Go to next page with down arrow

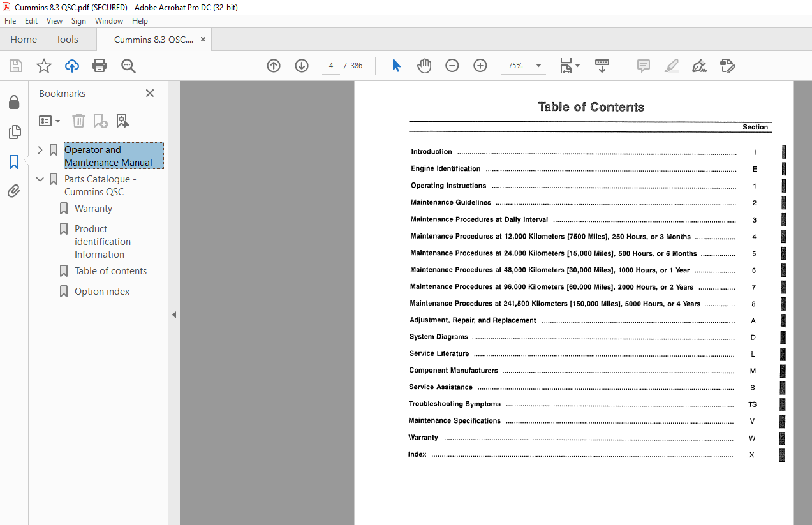[302, 66]
